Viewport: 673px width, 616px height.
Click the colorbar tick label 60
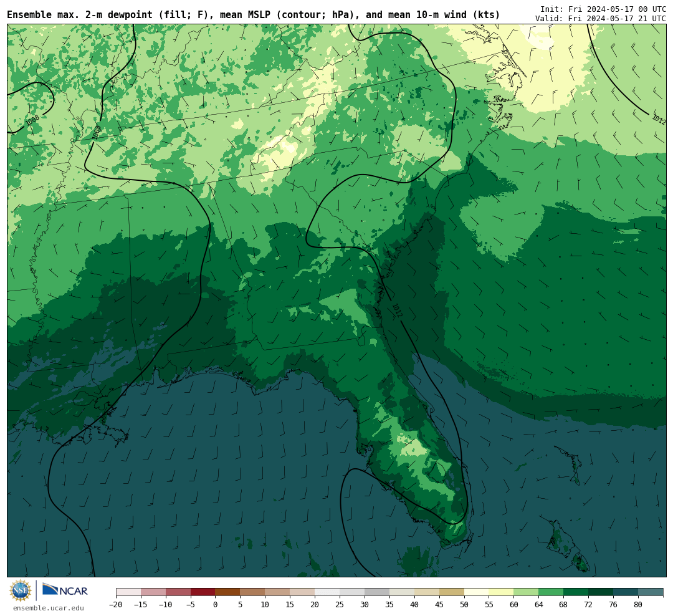click(x=514, y=604)
